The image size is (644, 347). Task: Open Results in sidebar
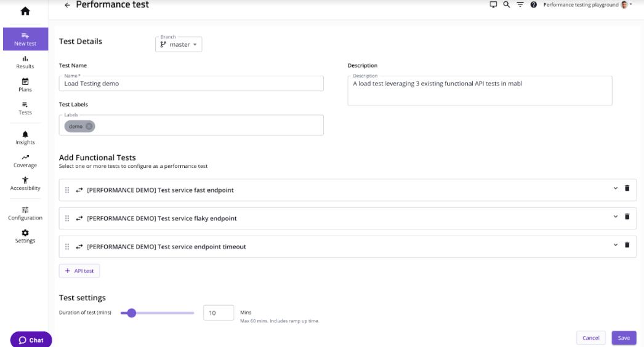(25, 62)
